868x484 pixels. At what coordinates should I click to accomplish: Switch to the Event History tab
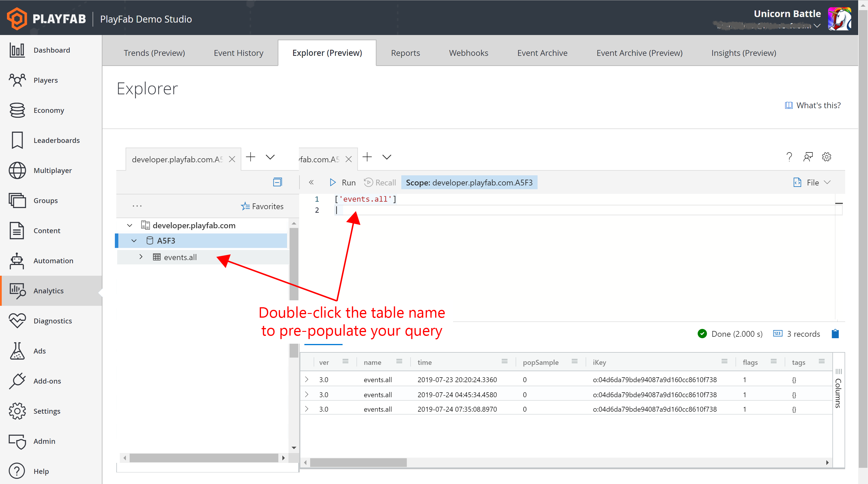coord(238,52)
